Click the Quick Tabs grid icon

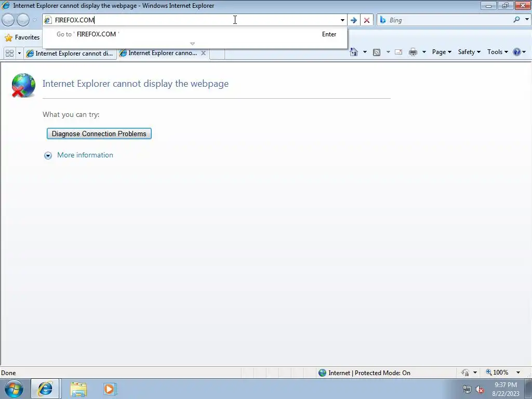(x=9, y=54)
